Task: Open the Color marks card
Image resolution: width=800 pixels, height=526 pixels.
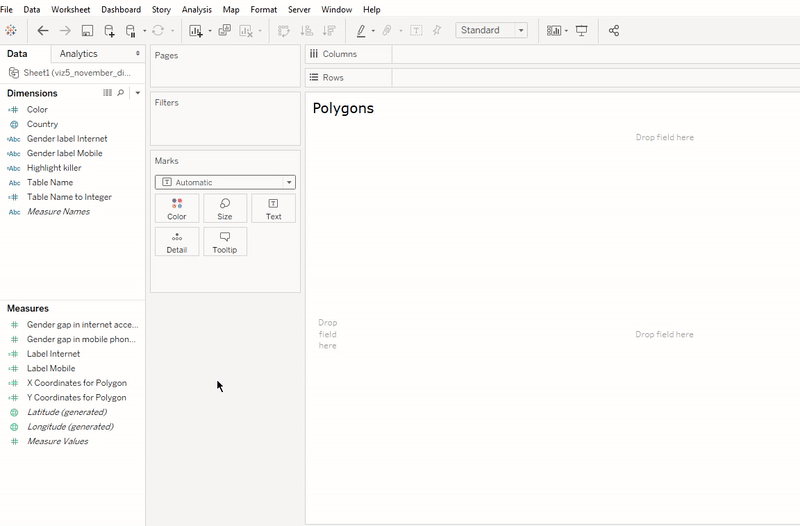Action: 177,209
